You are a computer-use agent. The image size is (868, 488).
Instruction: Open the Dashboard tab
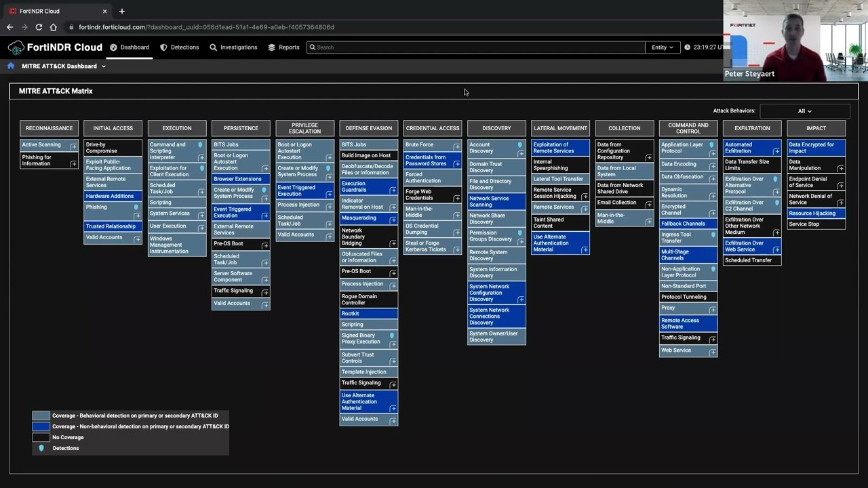pos(130,47)
